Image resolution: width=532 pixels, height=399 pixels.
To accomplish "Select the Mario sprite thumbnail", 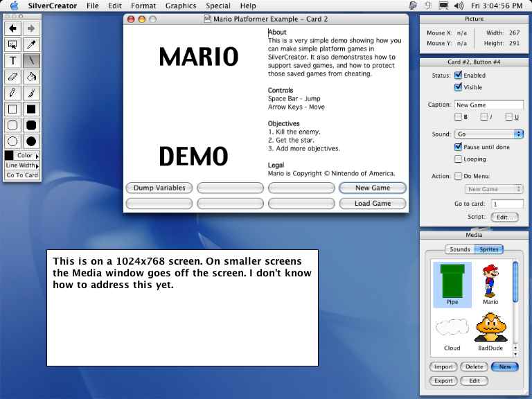I will coord(490,284).
